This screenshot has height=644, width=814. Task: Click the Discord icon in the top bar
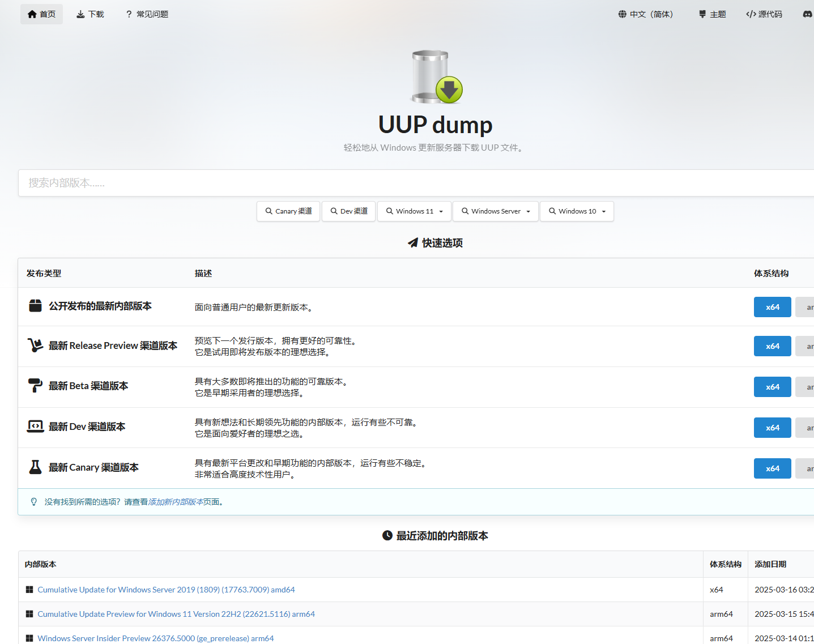pos(808,14)
